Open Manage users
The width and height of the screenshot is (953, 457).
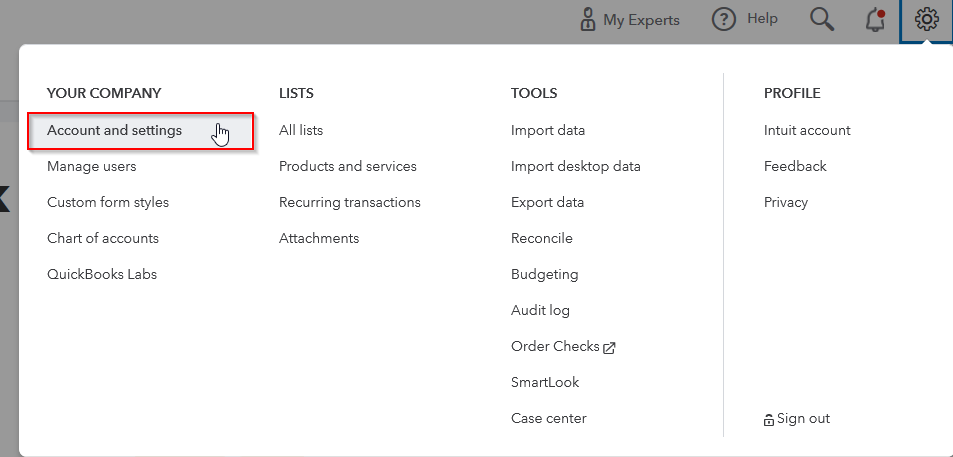coord(92,167)
